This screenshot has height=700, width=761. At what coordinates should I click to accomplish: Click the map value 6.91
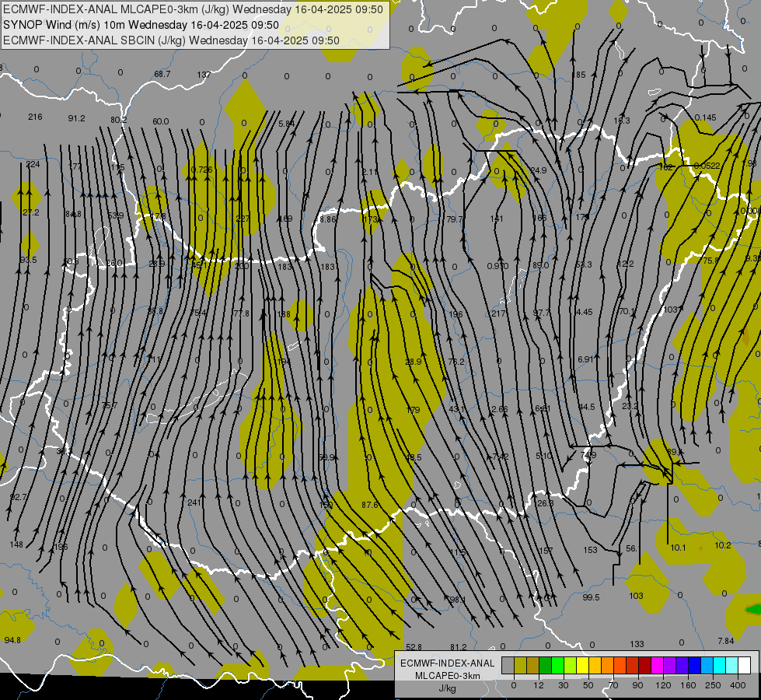[585, 359]
